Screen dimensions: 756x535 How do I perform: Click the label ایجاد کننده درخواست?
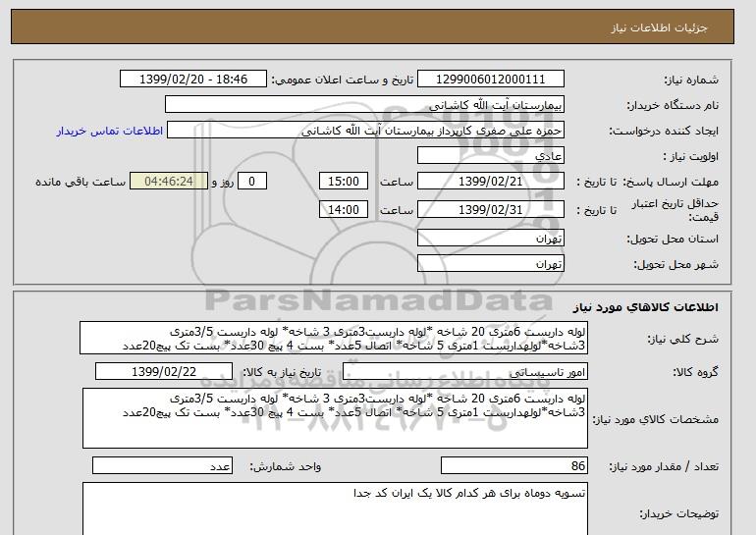tap(664, 131)
